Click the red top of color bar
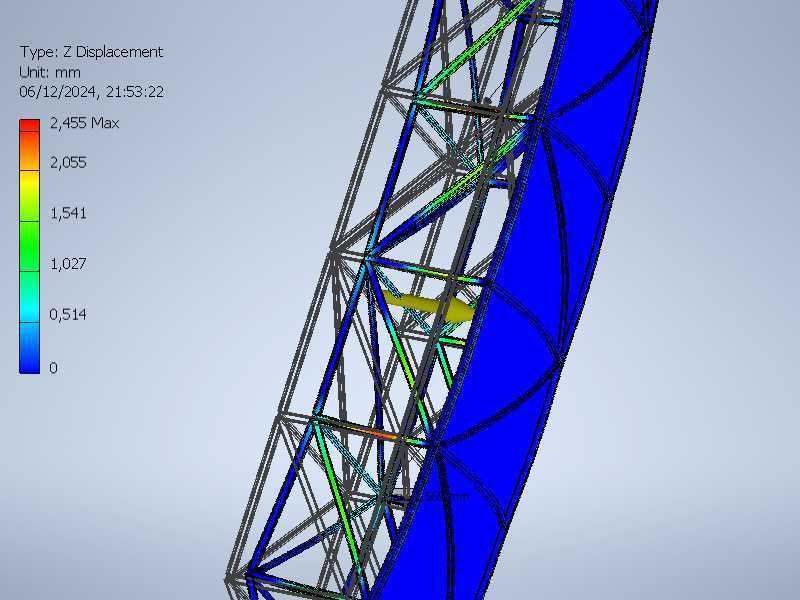 pos(30,126)
